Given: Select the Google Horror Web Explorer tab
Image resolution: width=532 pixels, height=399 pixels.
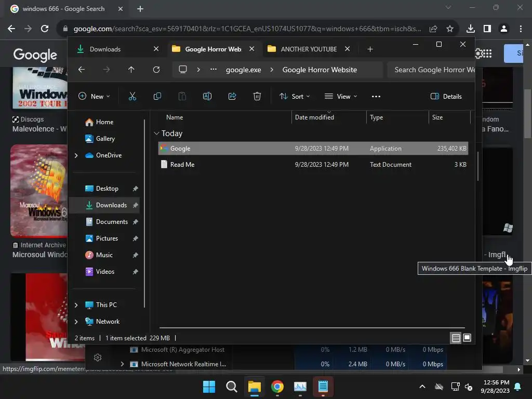Looking at the screenshot, I should (x=213, y=49).
